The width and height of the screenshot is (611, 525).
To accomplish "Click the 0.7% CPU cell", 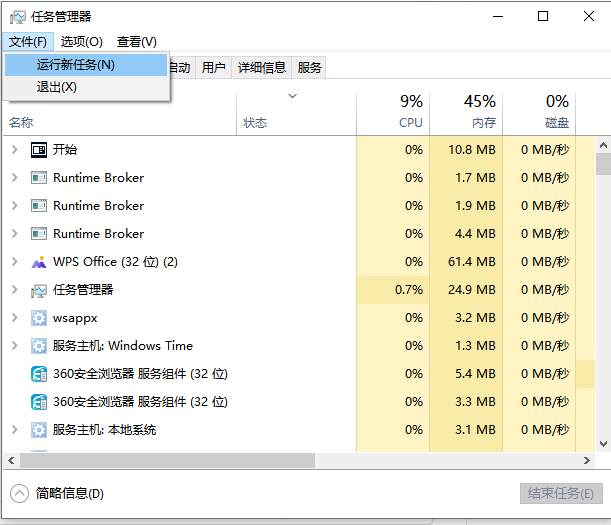I will point(393,290).
